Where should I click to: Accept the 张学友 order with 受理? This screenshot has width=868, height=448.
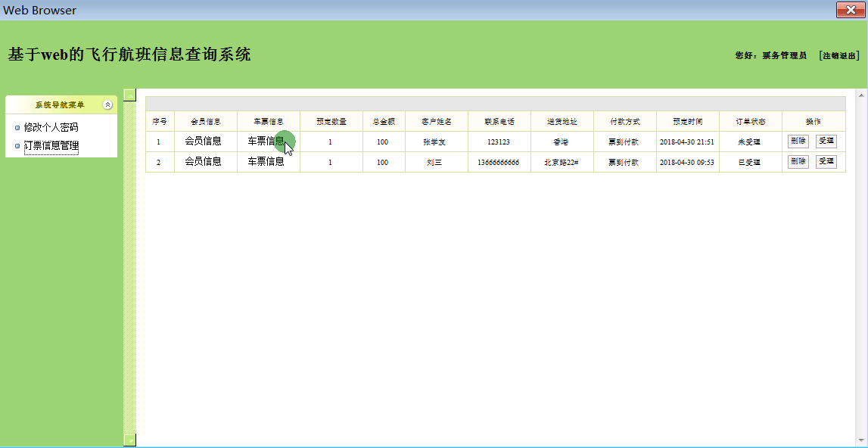coord(826,142)
